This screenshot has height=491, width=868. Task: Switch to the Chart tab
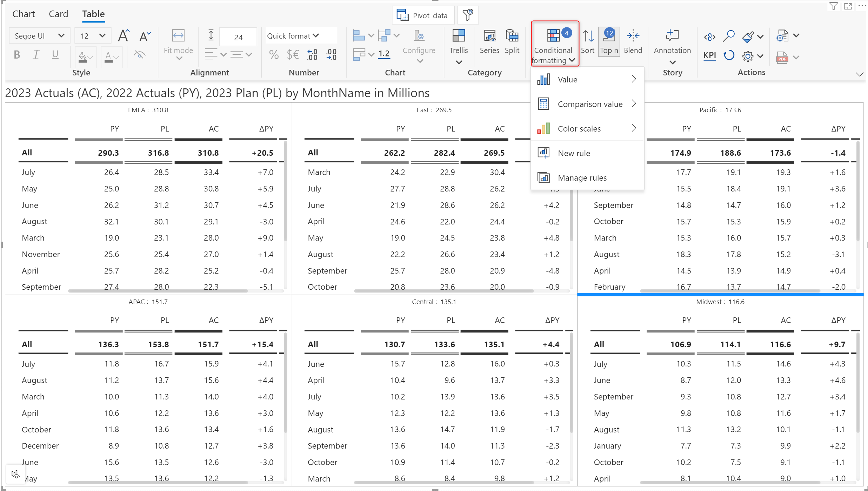24,14
